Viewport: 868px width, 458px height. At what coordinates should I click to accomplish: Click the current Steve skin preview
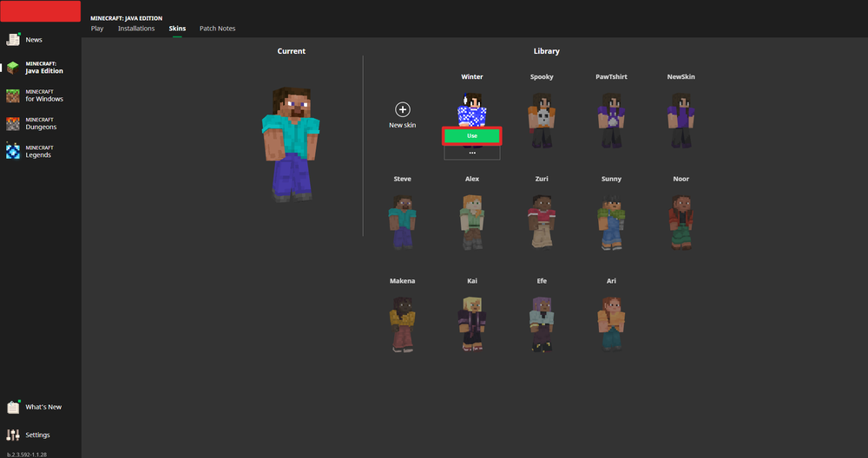click(291, 143)
